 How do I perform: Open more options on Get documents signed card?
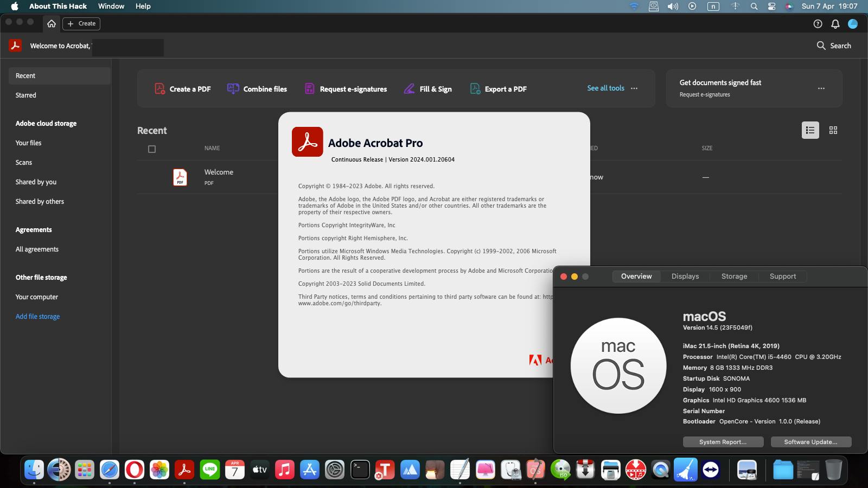[821, 88]
